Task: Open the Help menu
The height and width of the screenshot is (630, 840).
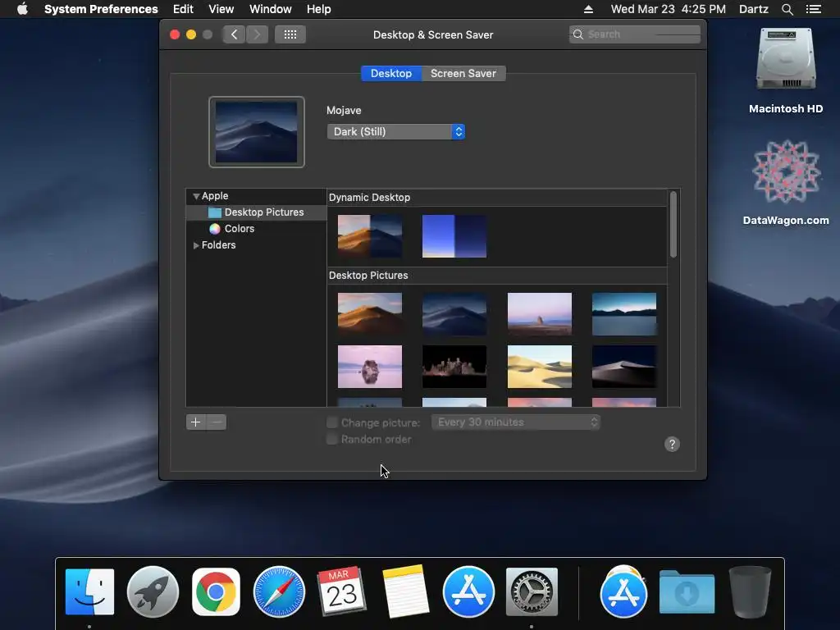Action: pyautogui.click(x=319, y=9)
